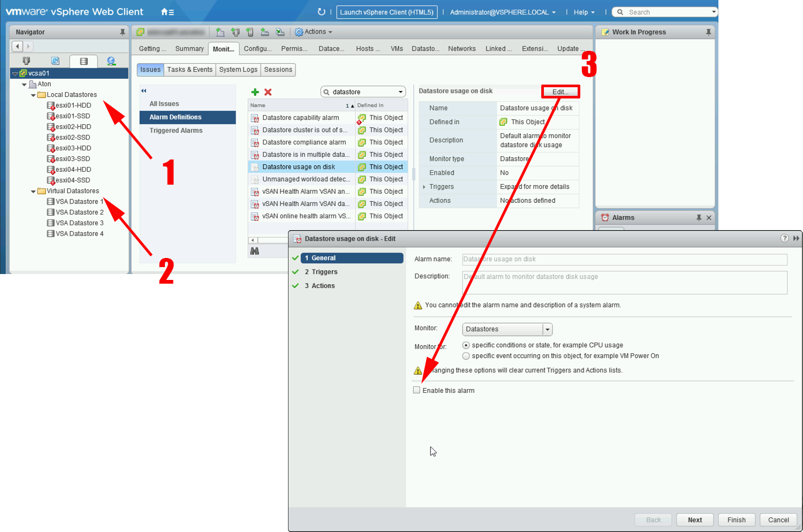Switch to Networking navigator view
The height and width of the screenshot is (532, 803).
111,61
